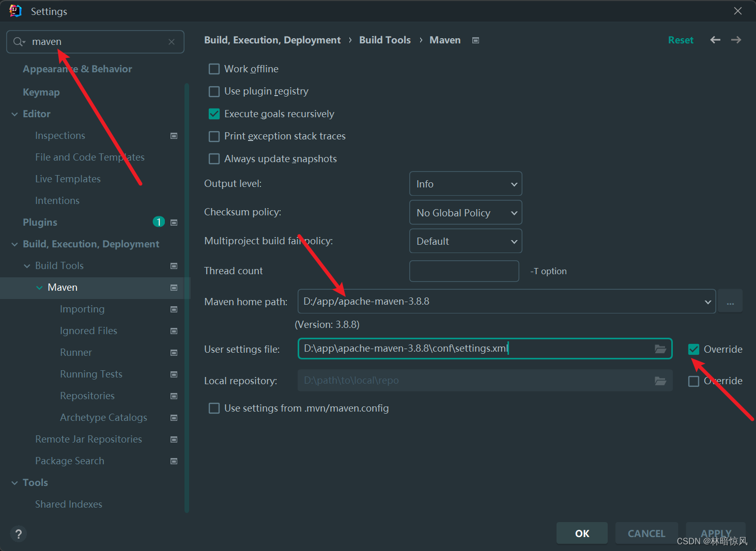Click project icon next to Build Tools

coord(174,266)
